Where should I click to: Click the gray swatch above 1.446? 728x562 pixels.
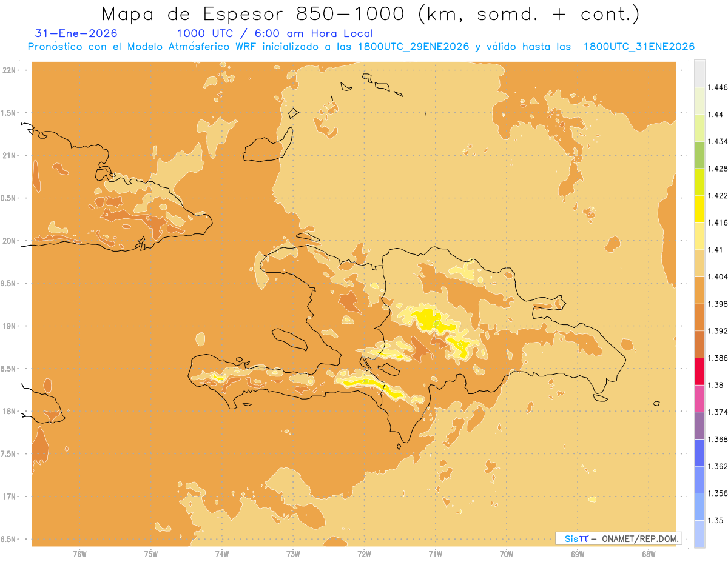coord(699,73)
